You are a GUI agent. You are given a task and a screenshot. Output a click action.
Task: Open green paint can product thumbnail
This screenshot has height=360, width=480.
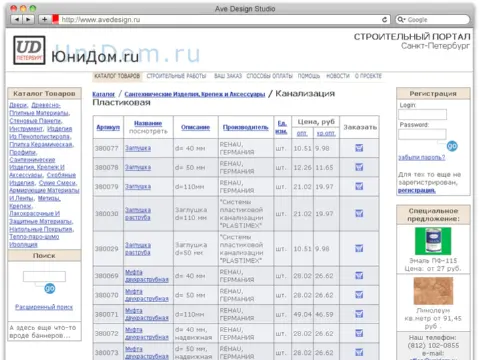click(x=433, y=241)
